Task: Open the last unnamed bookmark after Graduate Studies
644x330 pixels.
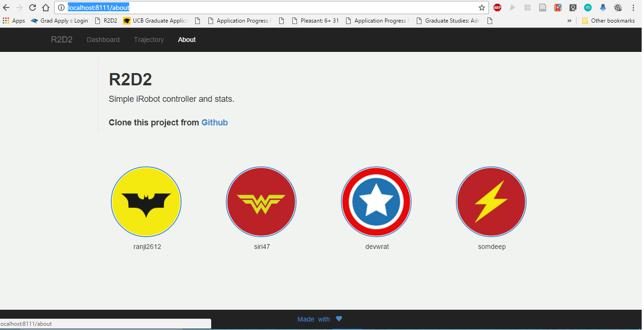Action: (490, 21)
